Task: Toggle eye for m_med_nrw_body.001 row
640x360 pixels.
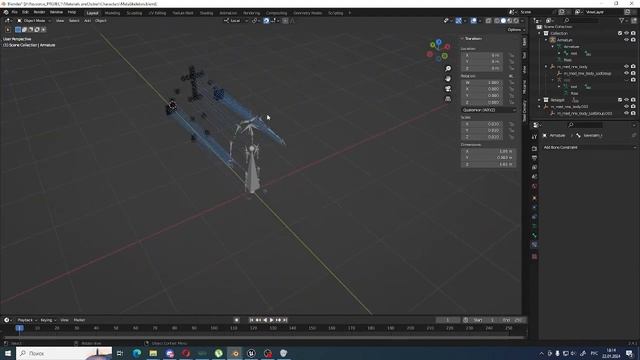Action: pyautogui.click(x=627, y=107)
